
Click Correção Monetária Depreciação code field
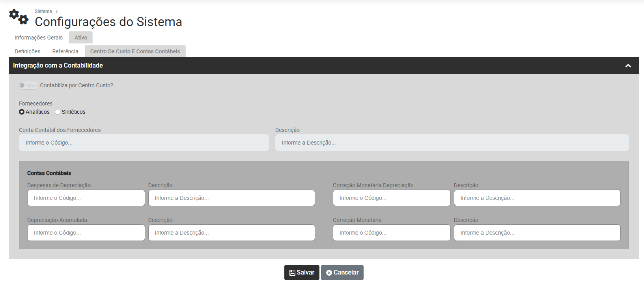pyautogui.click(x=391, y=198)
